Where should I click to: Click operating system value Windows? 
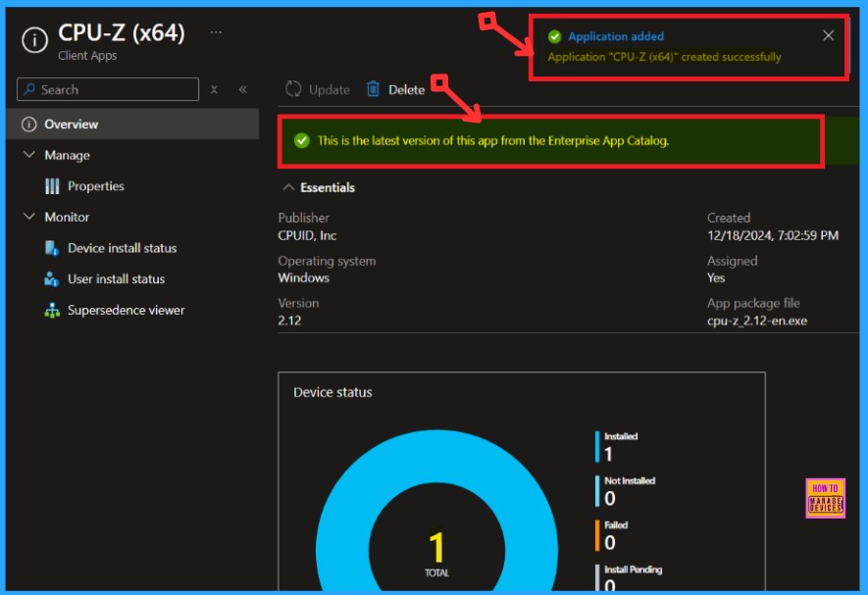303,277
